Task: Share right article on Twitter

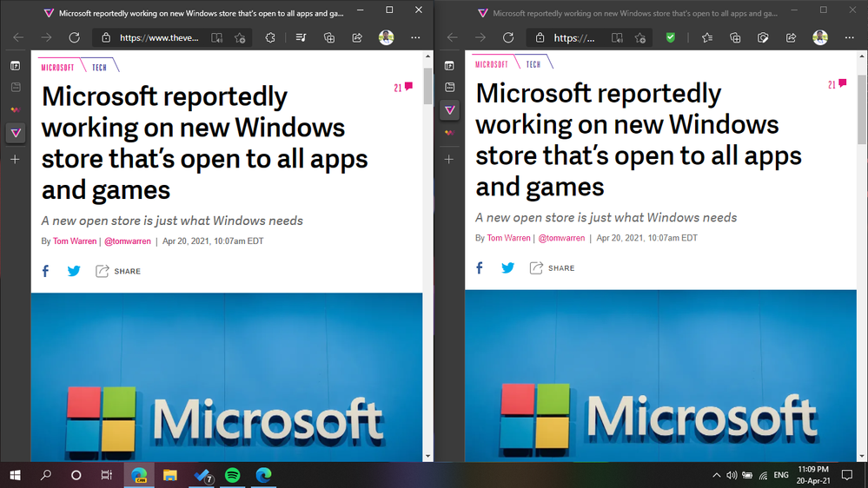Action: click(x=508, y=267)
